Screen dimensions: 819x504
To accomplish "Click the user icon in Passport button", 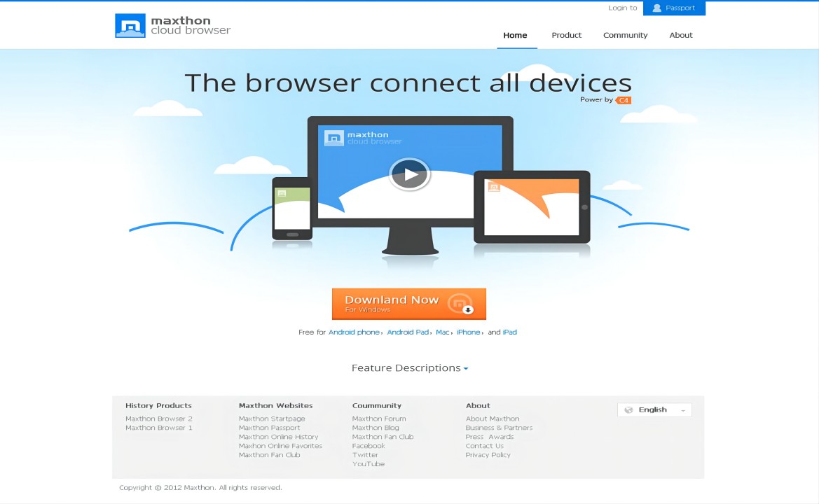I will tap(656, 8).
